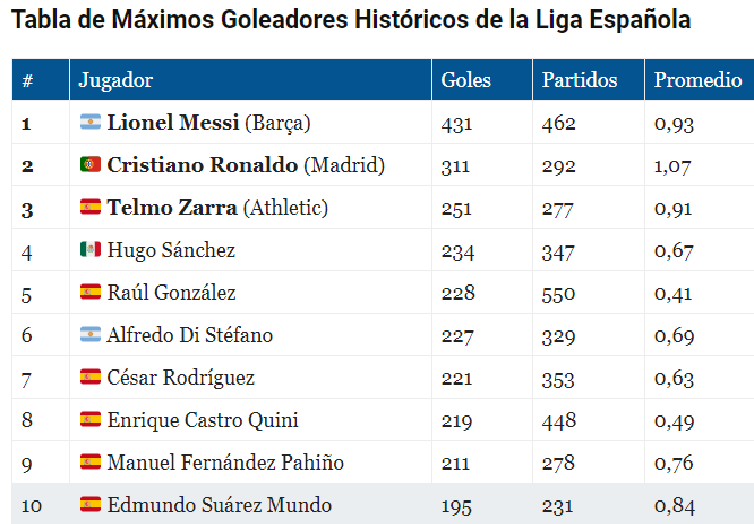Viewport: 754px width, 524px height.
Task: Select the Lionel Messi player name
Action: tap(173, 123)
